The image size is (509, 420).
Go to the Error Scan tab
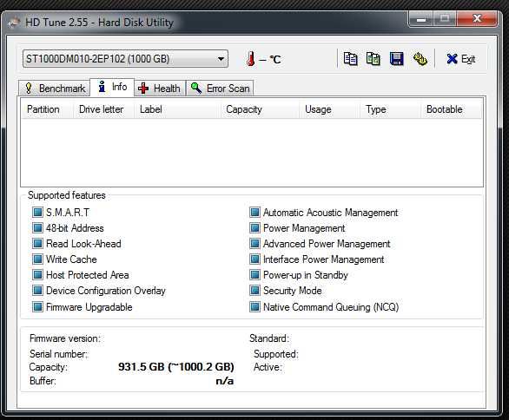coord(220,89)
